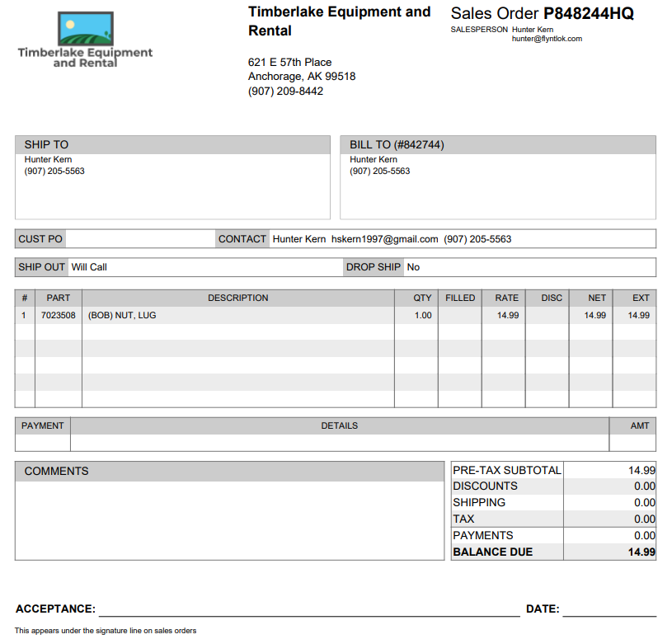Click the company address line 621 E 57th Place
The height and width of the screenshot is (639, 672).
289,62
